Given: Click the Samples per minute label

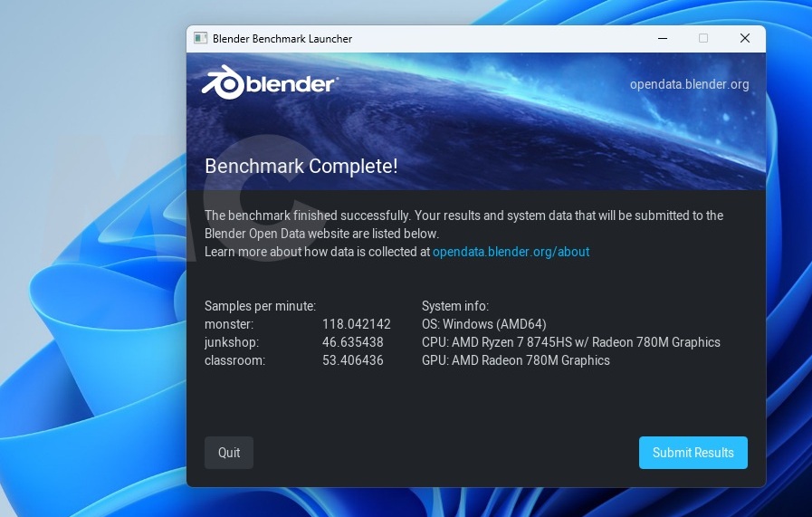Looking at the screenshot, I should [x=260, y=306].
